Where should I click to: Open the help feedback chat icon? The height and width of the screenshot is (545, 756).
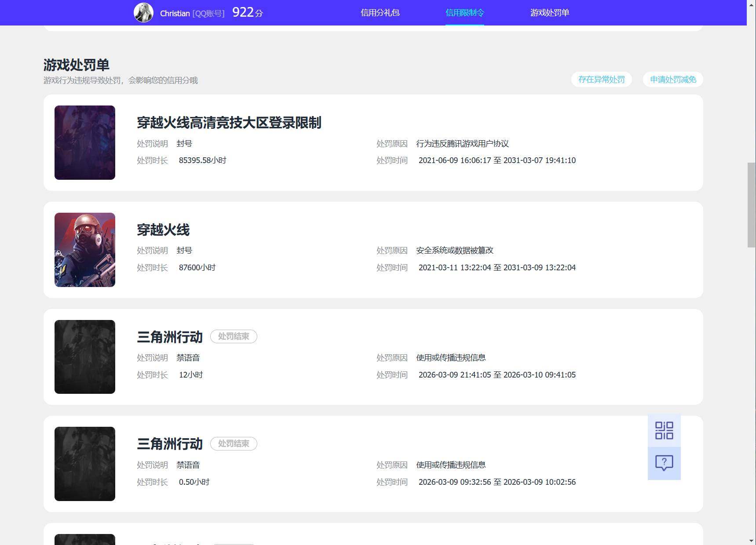(x=664, y=463)
